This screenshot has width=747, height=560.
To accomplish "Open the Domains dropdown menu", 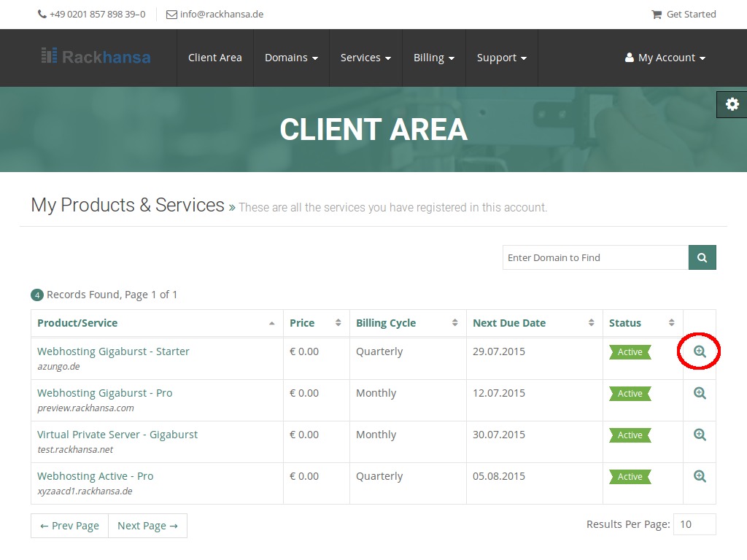I will pos(291,58).
